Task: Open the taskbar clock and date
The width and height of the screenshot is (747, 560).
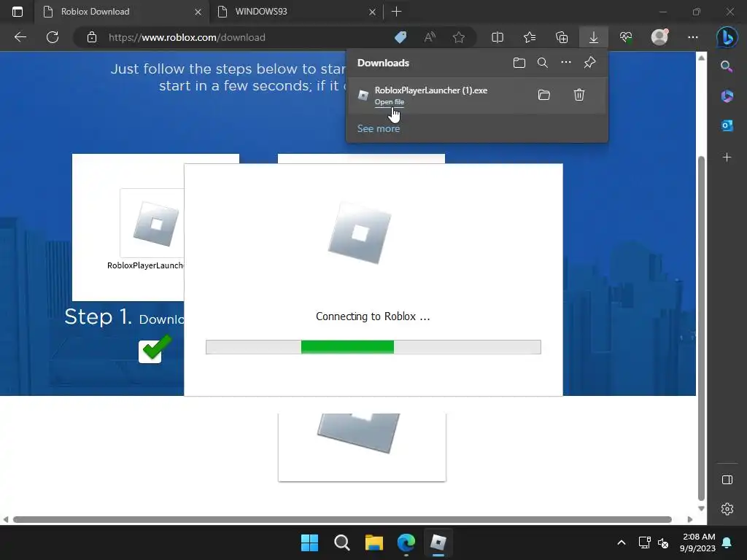Action: coord(698,542)
